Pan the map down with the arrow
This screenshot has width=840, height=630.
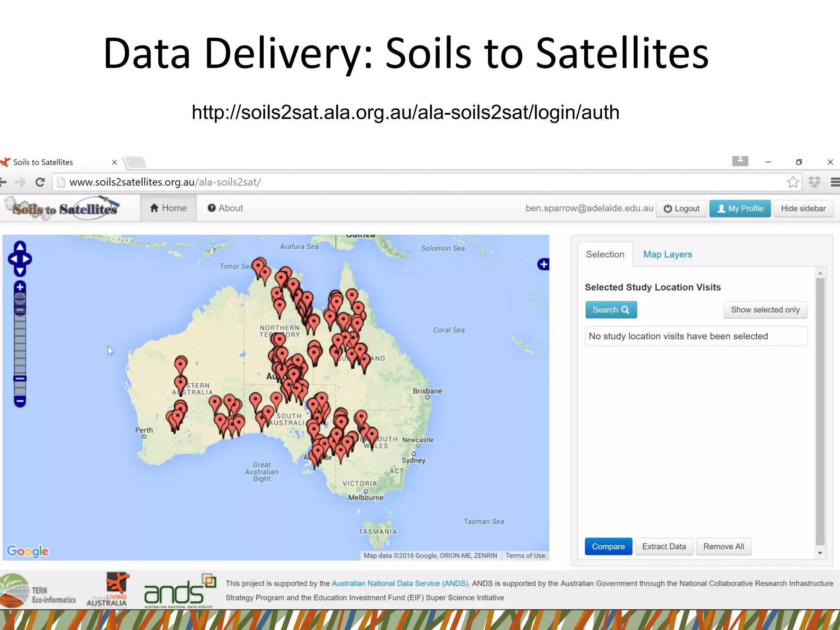coord(20,271)
